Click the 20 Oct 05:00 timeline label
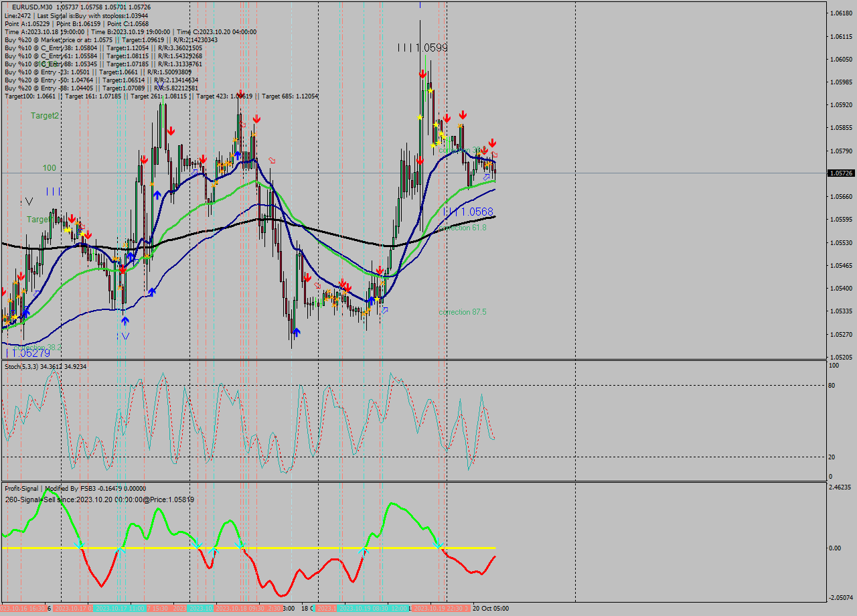857x616 pixels. pyautogui.click(x=489, y=609)
